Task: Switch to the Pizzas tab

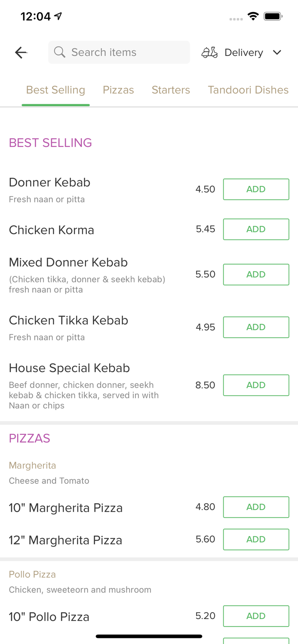Action: click(x=118, y=90)
